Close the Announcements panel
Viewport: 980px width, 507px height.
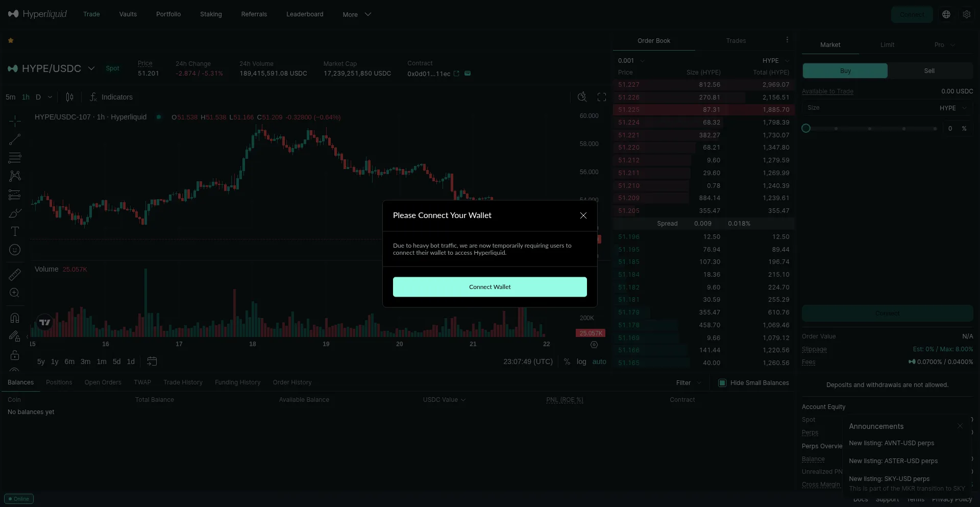coord(960,426)
